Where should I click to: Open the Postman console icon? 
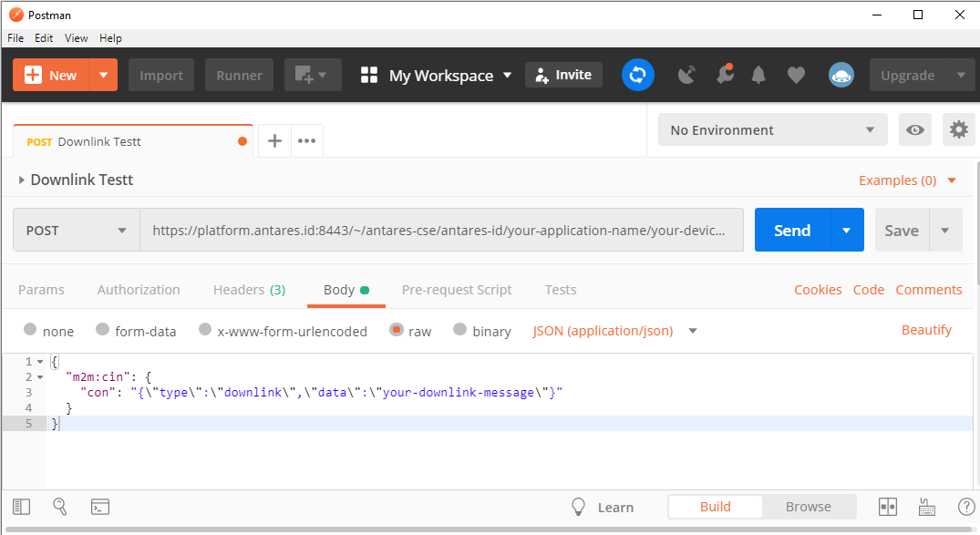pos(100,507)
